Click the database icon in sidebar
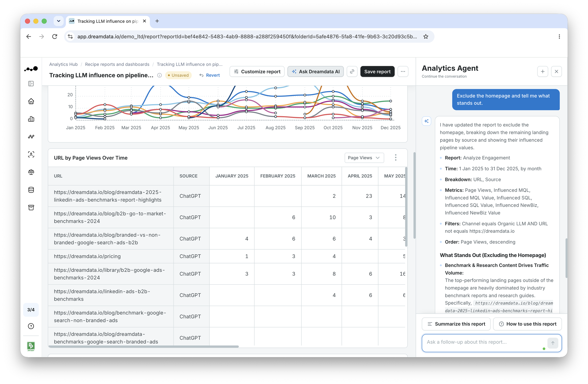The height and width of the screenshot is (384, 588). coord(31,190)
